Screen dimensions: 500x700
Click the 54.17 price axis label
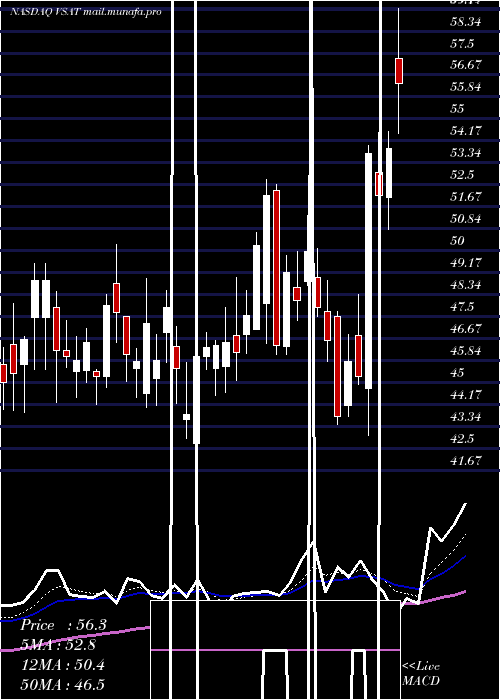click(466, 131)
